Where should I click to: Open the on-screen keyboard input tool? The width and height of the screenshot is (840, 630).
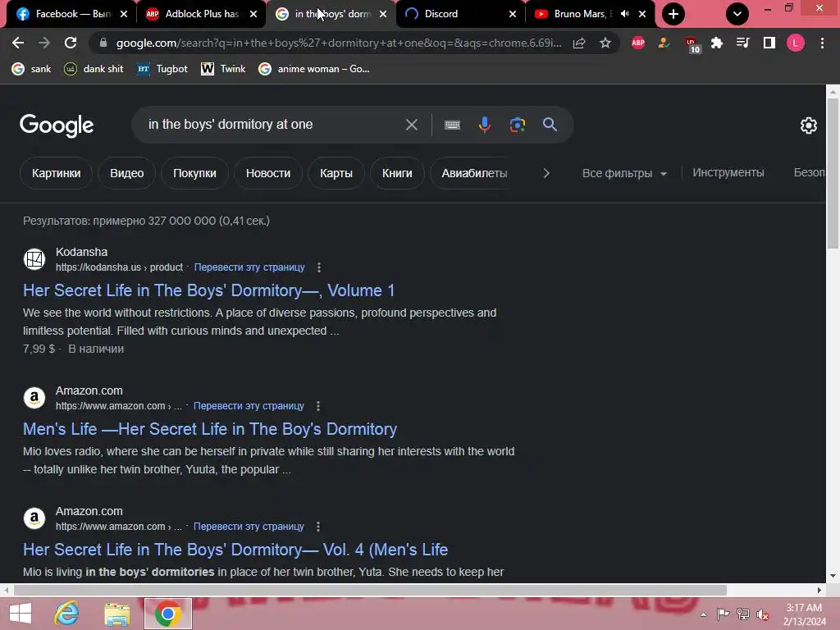coord(452,125)
